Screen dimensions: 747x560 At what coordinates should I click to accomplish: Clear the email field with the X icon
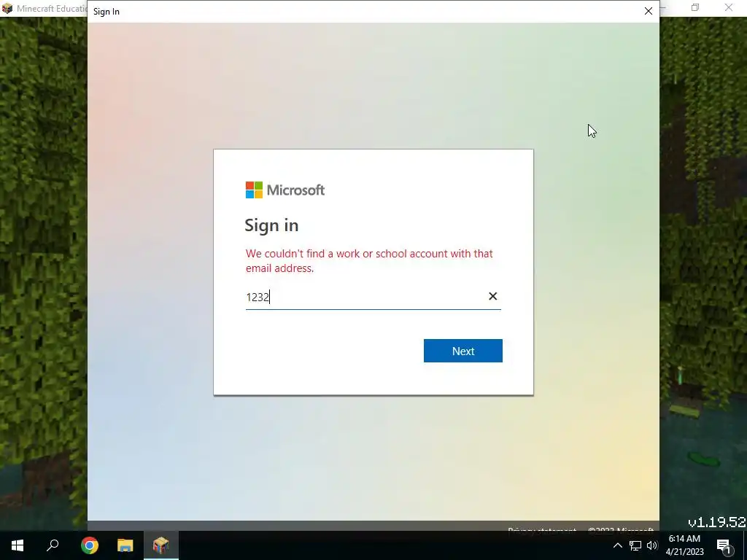pyautogui.click(x=492, y=296)
